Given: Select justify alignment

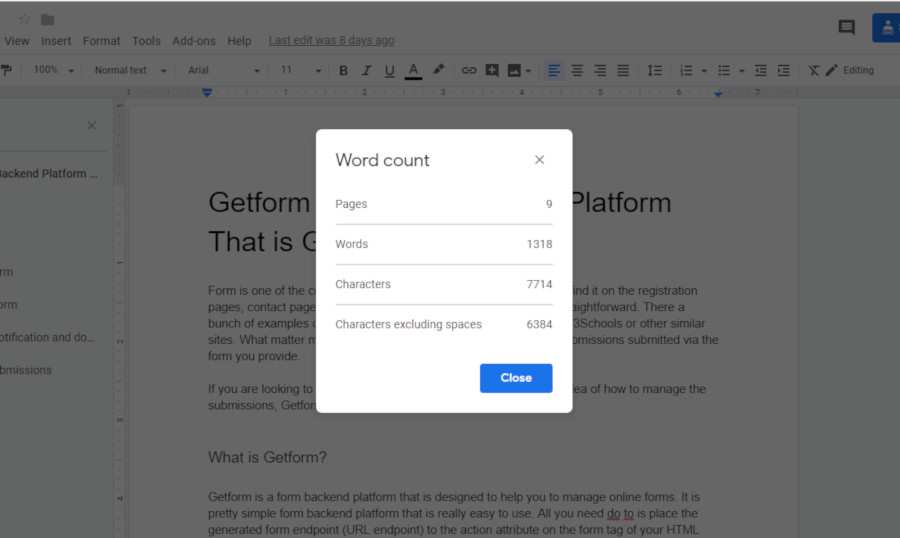Looking at the screenshot, I should tap(623, 71).
